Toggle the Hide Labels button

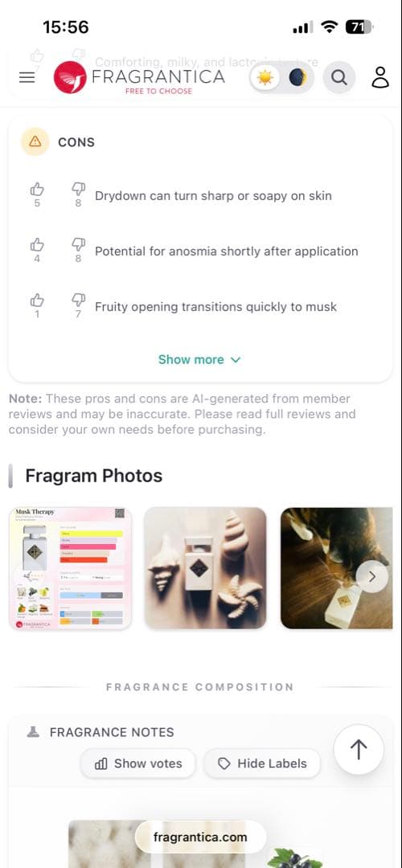pyautogui.click(x=262, y=764)
